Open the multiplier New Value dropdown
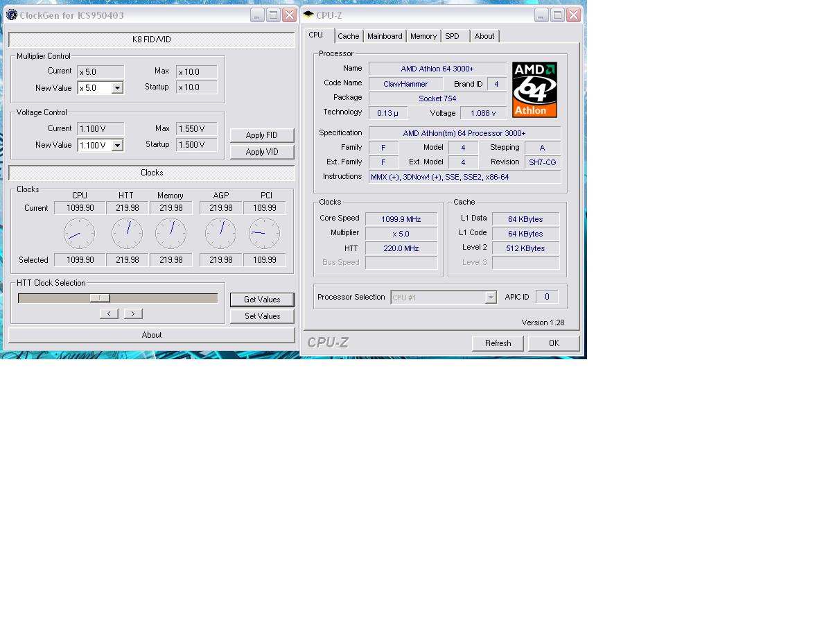 pyautogui.click(x=117, y=88)
